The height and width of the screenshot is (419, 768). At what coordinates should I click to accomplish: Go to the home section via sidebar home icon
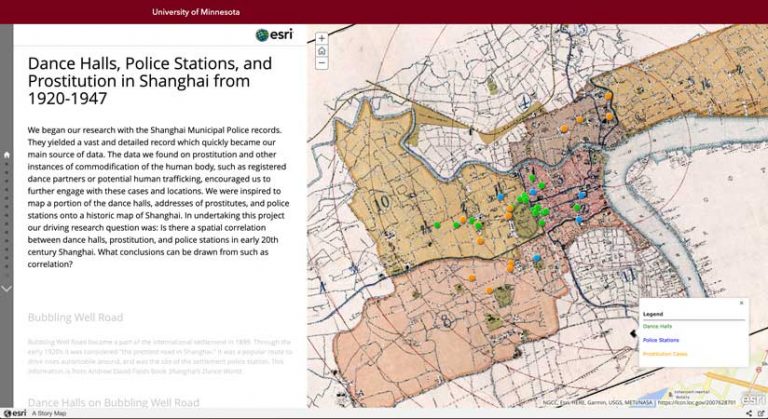[7, 154]
